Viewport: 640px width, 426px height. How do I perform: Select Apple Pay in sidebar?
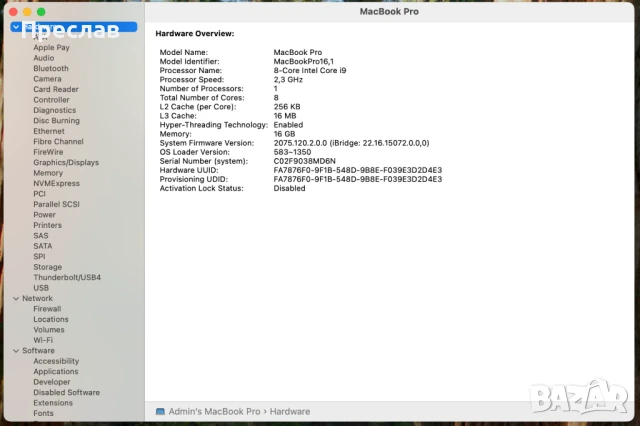click(51, 47)
